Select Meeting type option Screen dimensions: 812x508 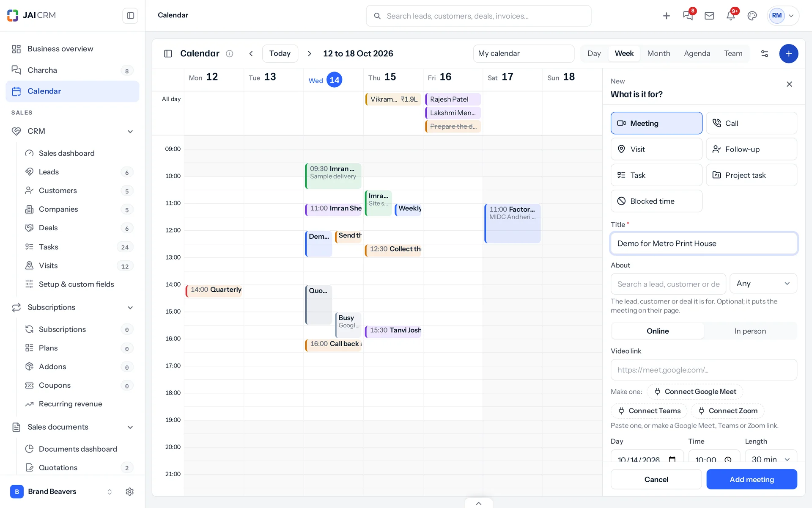pyautogui.click(x=656, y=123)
